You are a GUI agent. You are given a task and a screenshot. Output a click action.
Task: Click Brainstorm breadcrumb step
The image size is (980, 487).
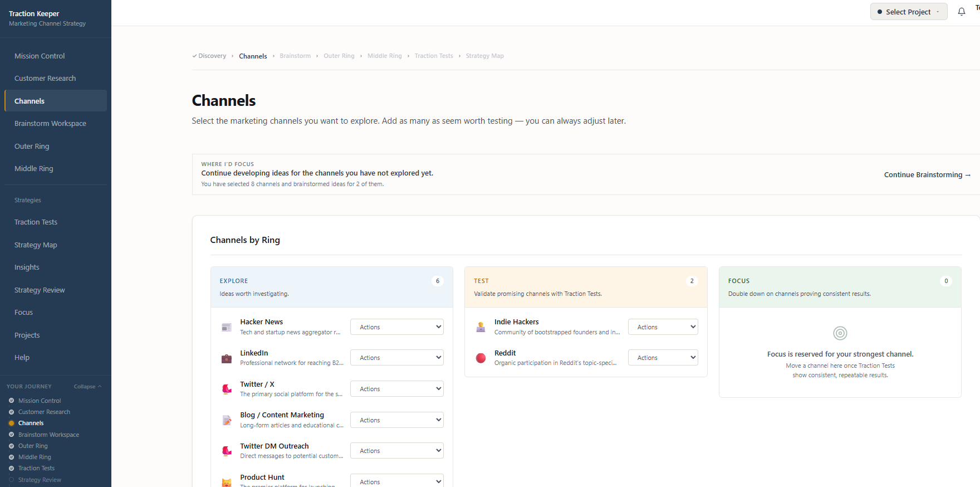[x=295, y=56]
